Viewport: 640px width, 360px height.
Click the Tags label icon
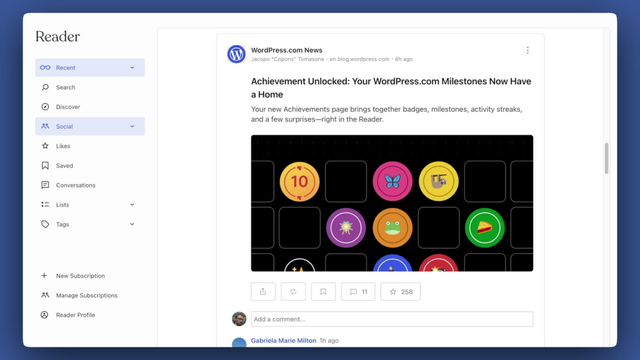click(x=45, y=224)
